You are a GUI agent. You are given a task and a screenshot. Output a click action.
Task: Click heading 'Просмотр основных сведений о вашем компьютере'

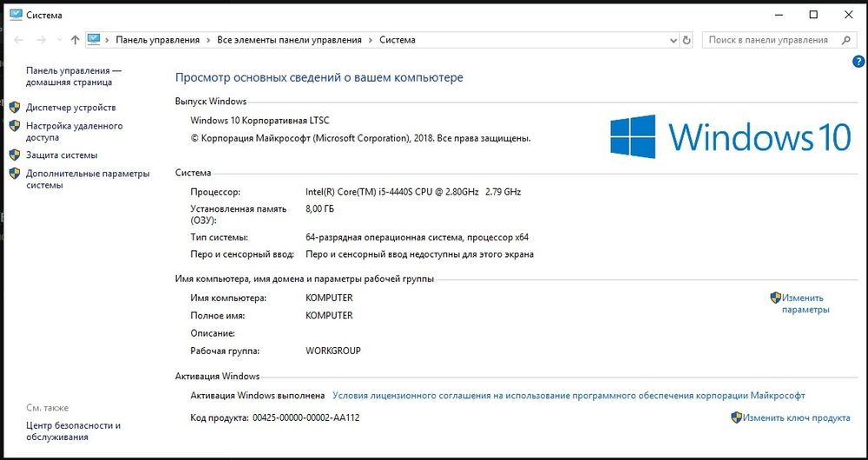[x=319, y=77]
